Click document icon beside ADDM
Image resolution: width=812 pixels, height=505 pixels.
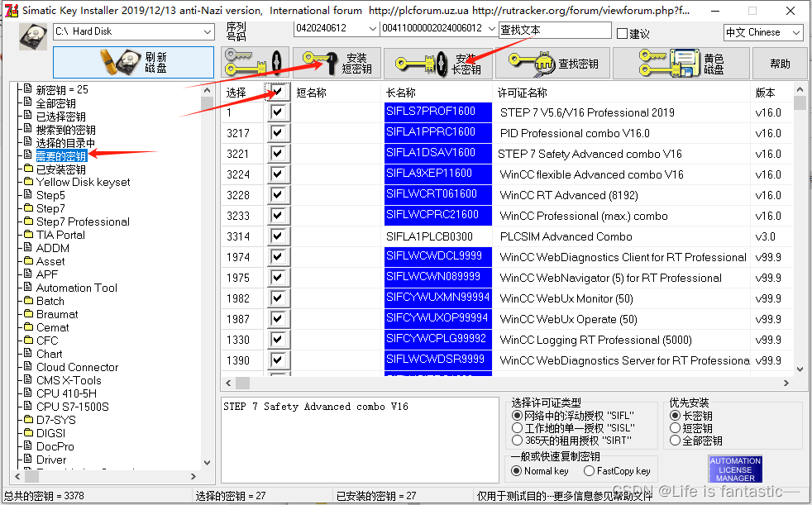[28, 247]
